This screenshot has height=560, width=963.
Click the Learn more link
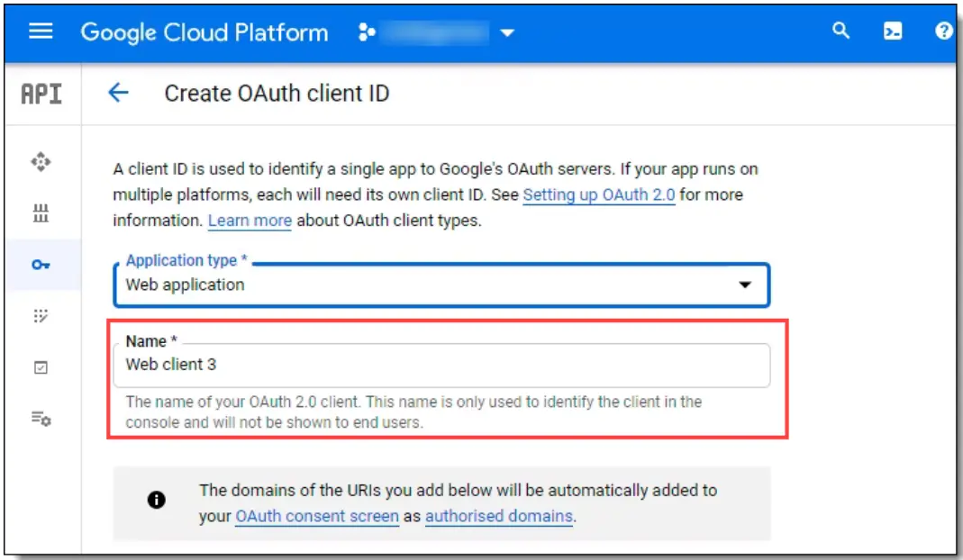pyautogui.click(x=250, y=220)
